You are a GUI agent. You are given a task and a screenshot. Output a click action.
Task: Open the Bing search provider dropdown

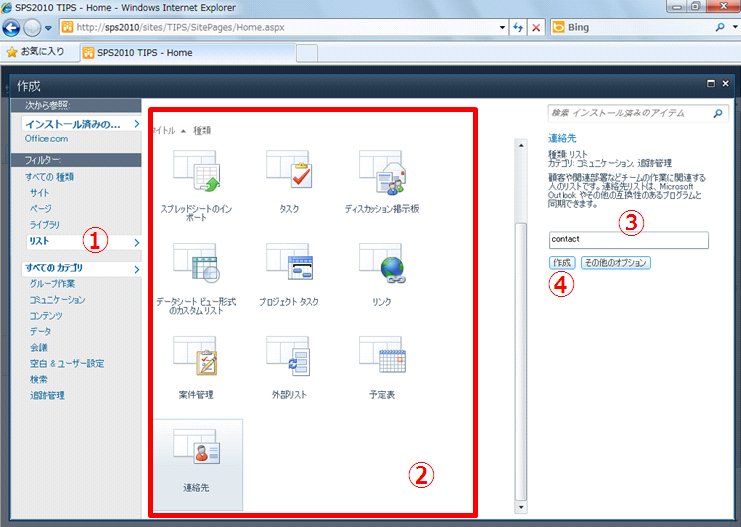[735, 27]
